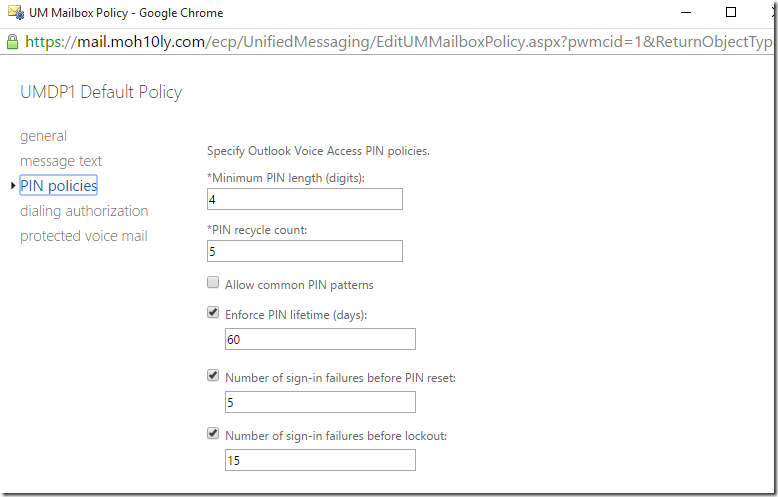Click the arrow marker beside PIN policies
778x497 pixels.
(x=13, y=186)
